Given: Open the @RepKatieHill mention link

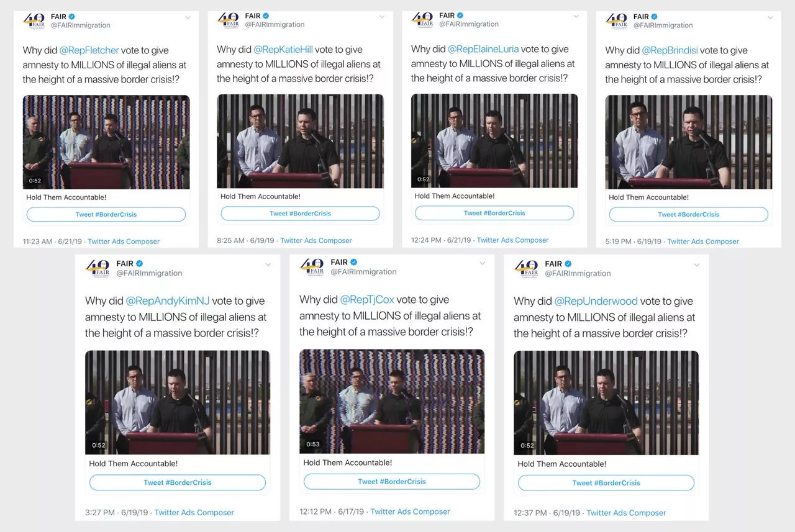Looking at the screenshot, I should [283, 50].
